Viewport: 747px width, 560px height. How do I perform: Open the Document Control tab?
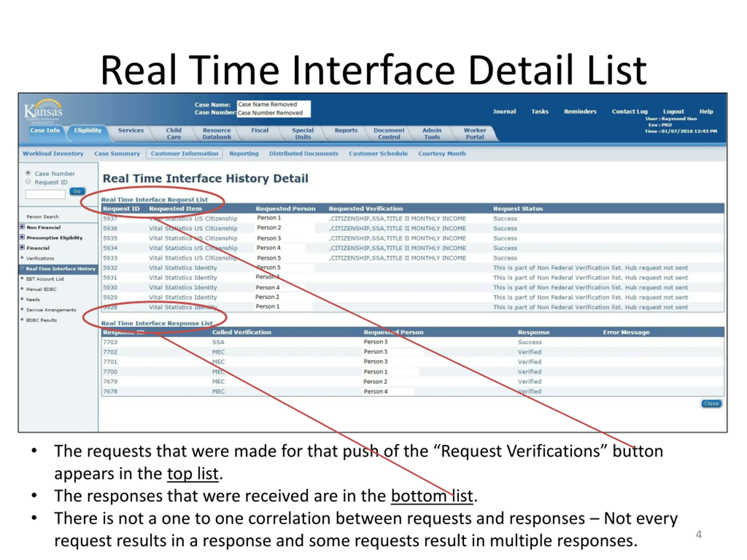point(389,134)
